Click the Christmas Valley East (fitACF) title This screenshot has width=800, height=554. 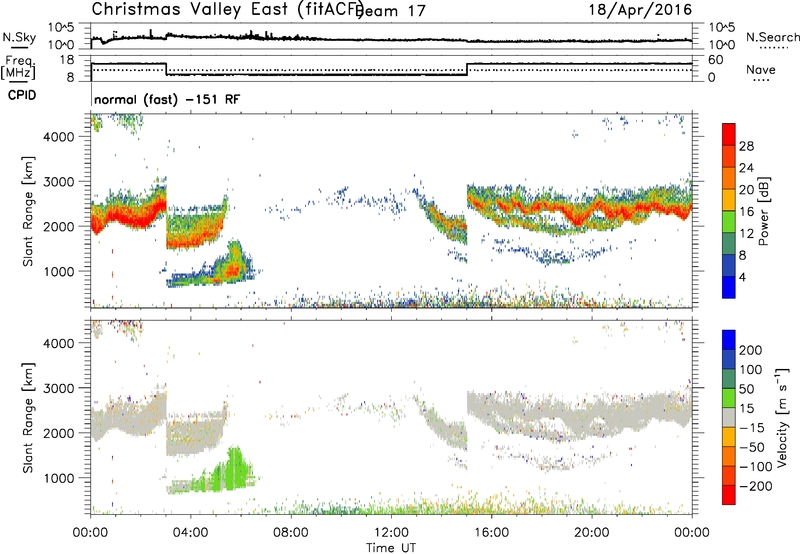[227, 9]
